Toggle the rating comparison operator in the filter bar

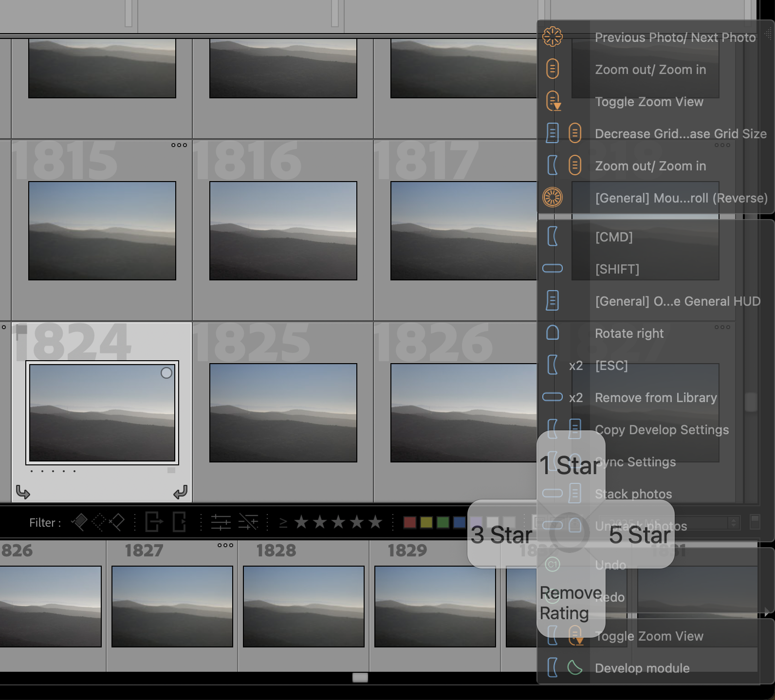click(x=283, y=523)
